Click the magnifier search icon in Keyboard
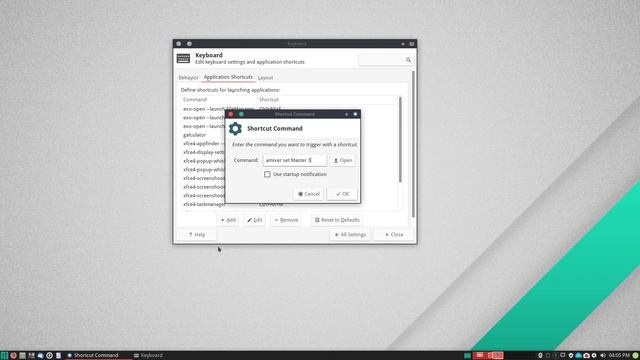The width and height of the screenshot is (640, 360). [x=408, y=60]
